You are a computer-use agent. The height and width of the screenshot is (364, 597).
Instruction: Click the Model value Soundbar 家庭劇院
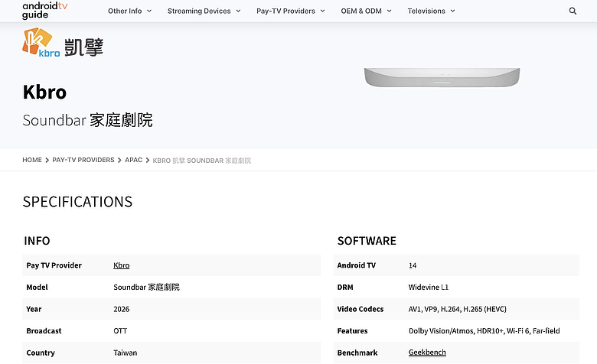[x=147, y=288]
